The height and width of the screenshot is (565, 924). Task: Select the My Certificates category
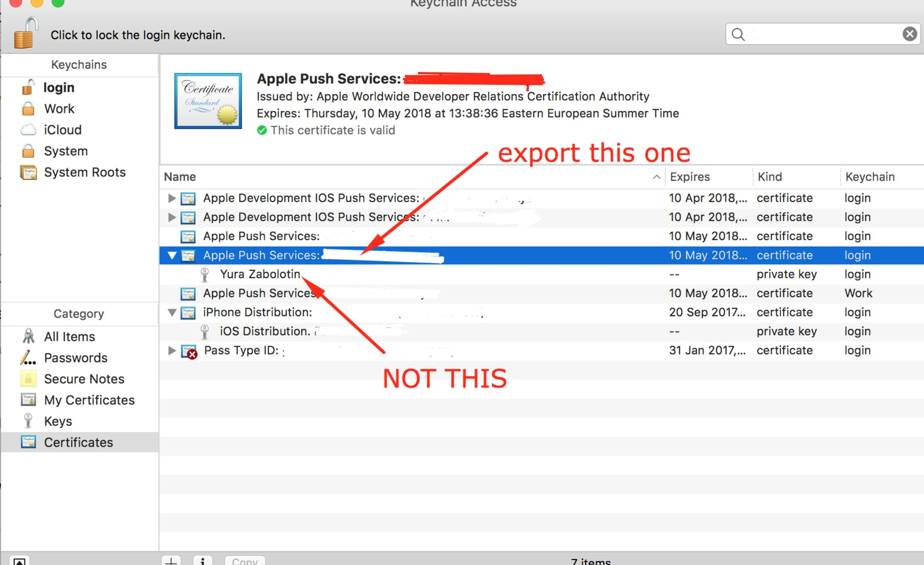tap(89, 400)
